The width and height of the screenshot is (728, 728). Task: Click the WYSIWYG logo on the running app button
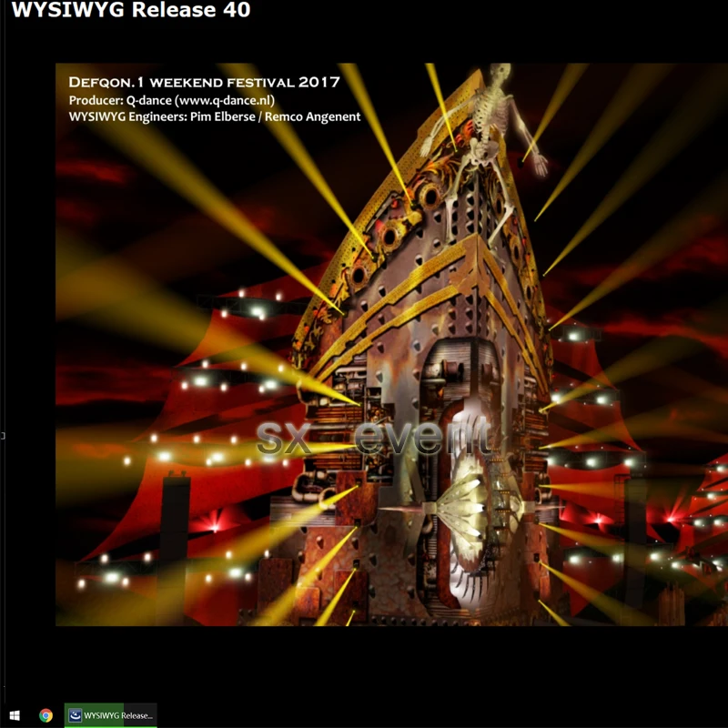tap(74, 715)
